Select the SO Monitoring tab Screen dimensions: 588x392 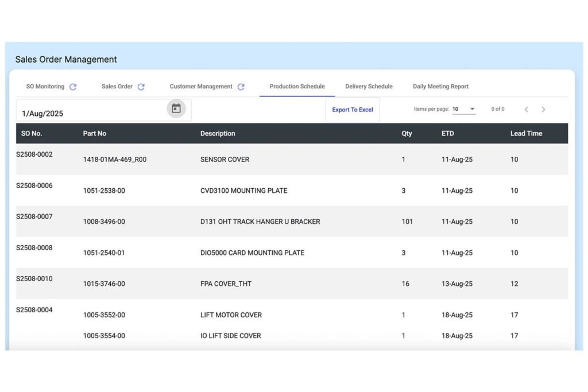click(45, 87)
